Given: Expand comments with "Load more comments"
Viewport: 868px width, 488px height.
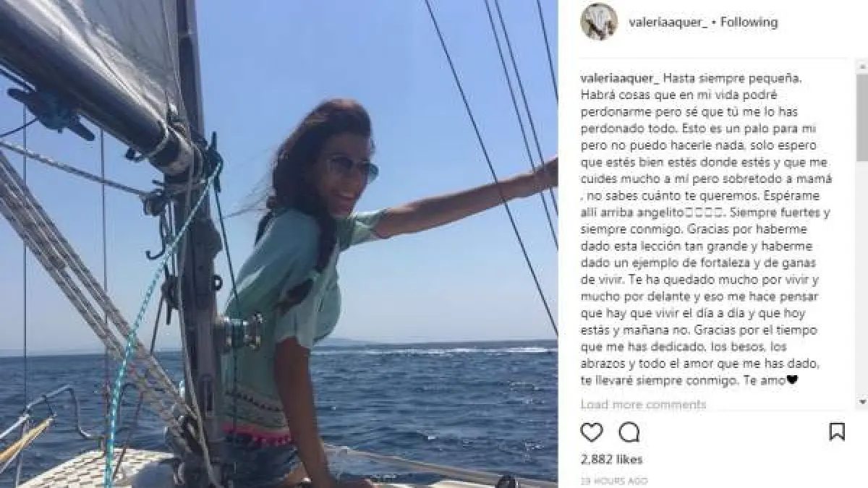Looking at the screenshot, I should 643,404.
